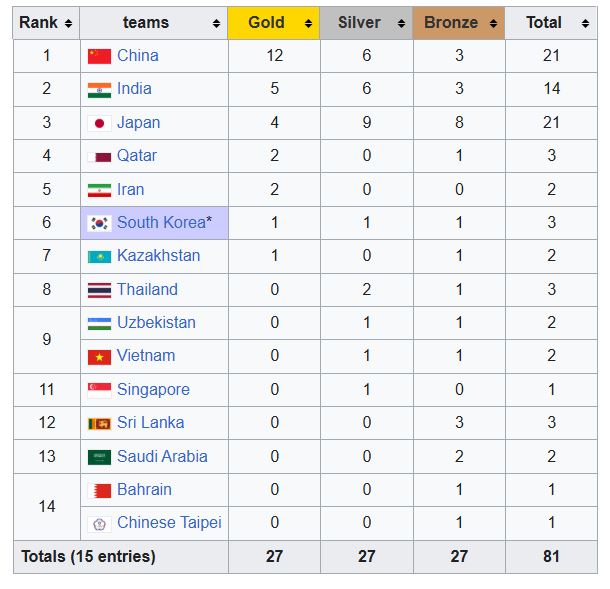Image resolution: width=610 pixels, height=589 pixels.
Task: Click the India flag icon
Action: 99,90
